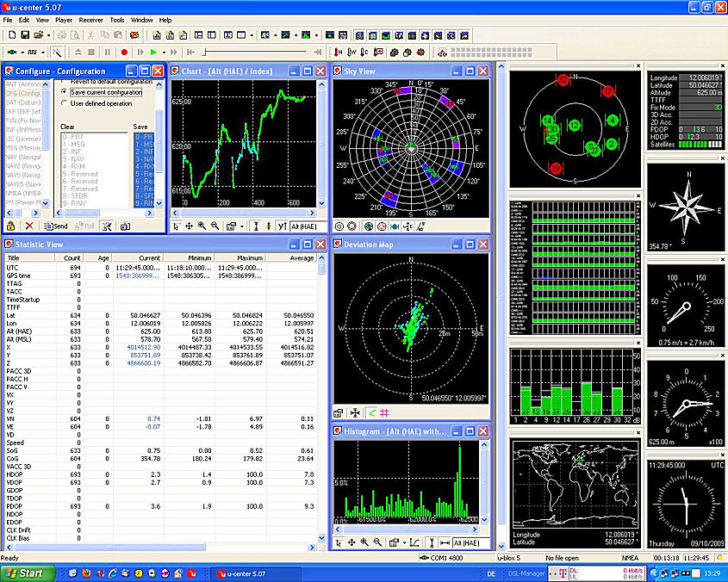Click the Sigma statistic view toolbar icon

(228, 34)
